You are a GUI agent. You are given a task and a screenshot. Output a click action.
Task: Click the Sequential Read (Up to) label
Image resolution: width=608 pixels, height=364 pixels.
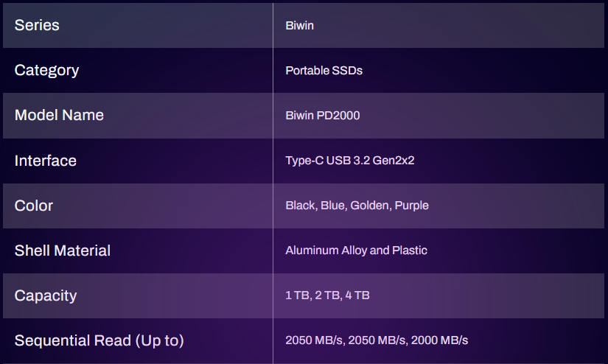click(x=99, y=340)
